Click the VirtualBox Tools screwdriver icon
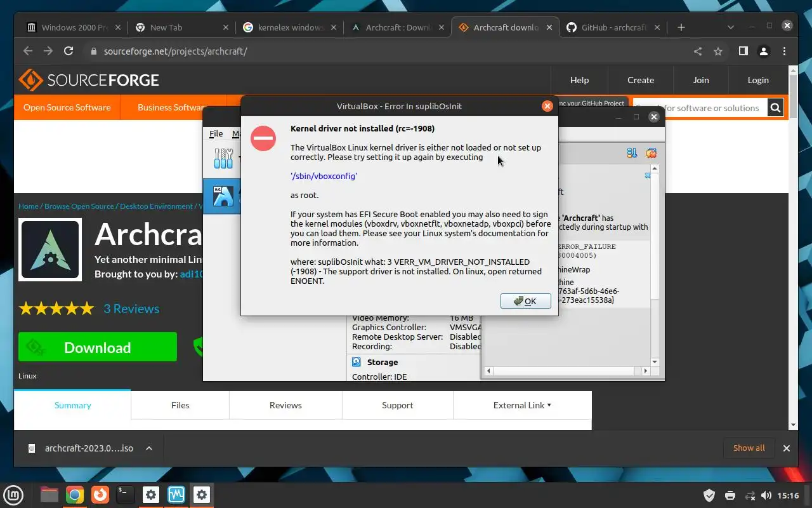812x508 pixels. 223,158
